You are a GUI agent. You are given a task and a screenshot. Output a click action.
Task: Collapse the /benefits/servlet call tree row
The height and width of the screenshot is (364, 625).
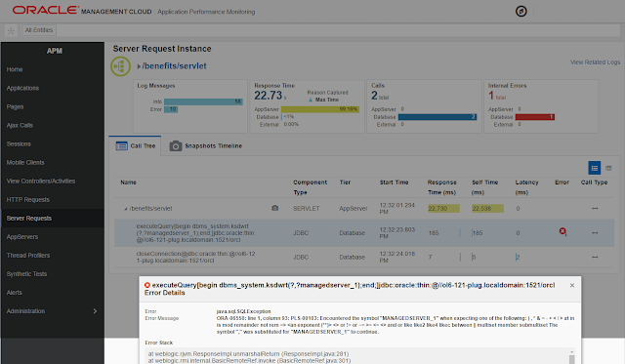pos(126,209)
